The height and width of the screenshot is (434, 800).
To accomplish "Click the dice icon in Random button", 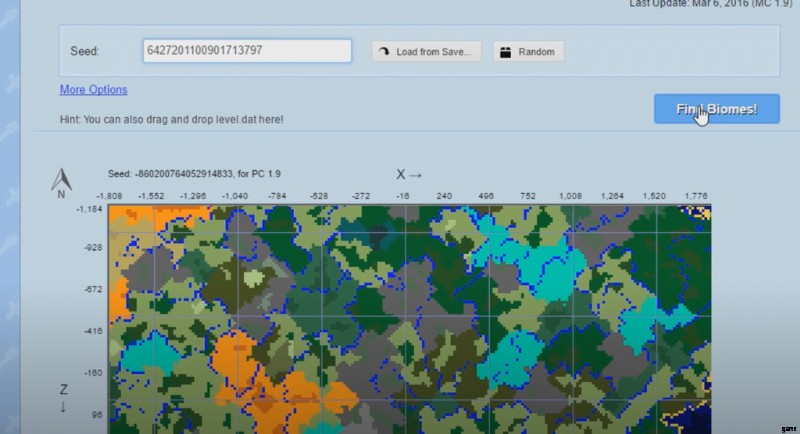I will point(505,52).
